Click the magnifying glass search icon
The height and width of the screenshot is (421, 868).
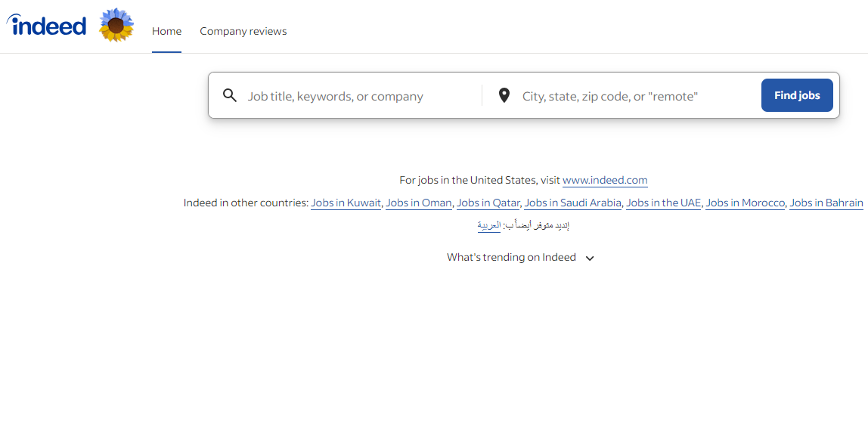[x=230, y=95]
